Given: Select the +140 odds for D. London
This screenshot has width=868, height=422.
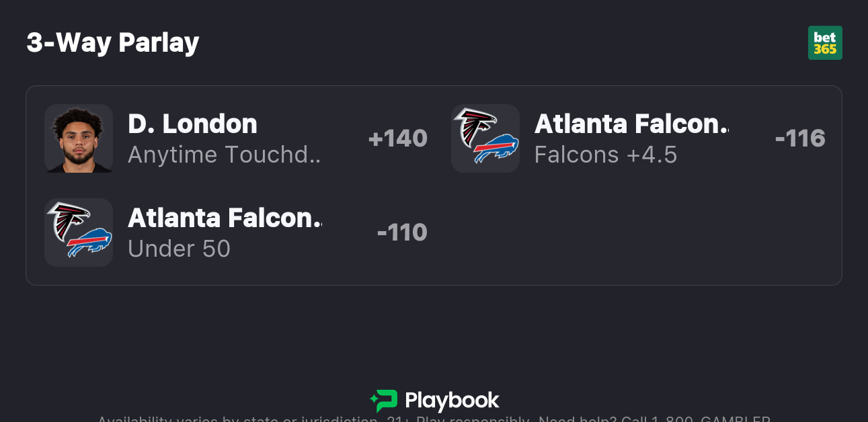Looking at the screenshot, I should [x=398, y=138].
